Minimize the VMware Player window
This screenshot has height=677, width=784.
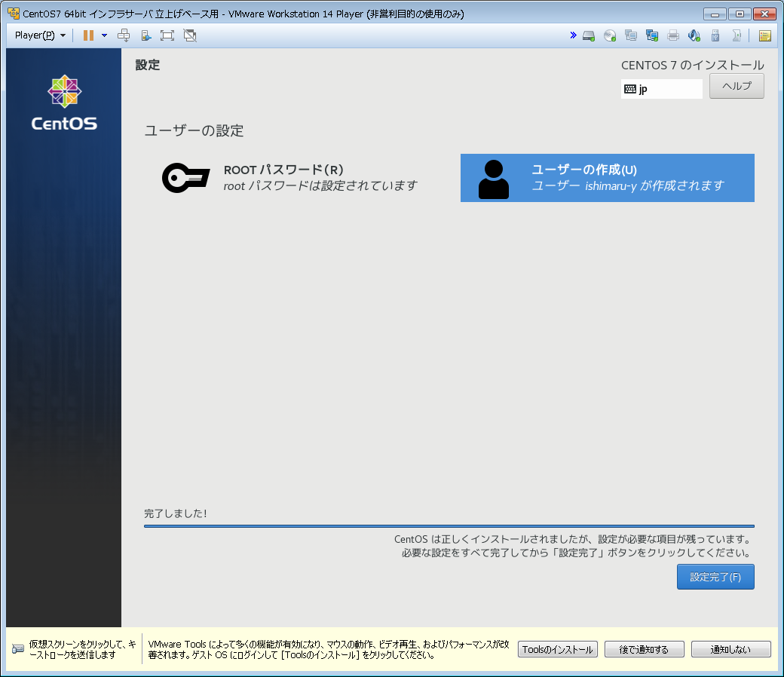point(715,14)
